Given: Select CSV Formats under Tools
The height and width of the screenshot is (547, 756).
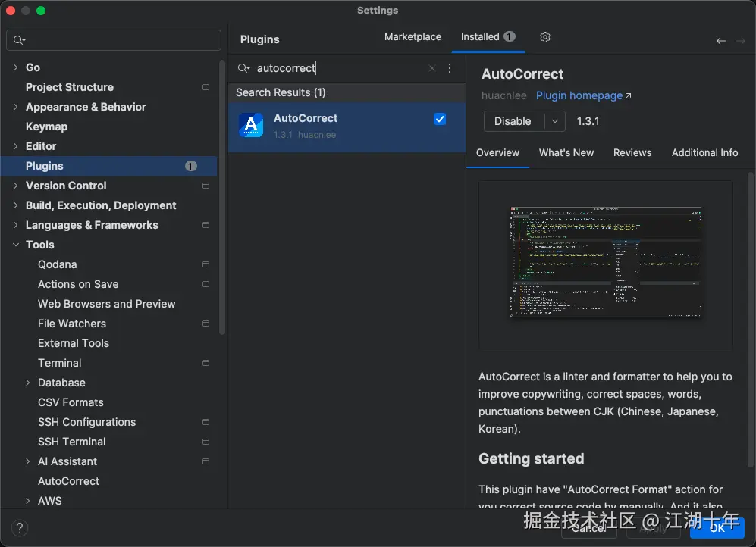Looking at the screenshot, I should point(71,402).
